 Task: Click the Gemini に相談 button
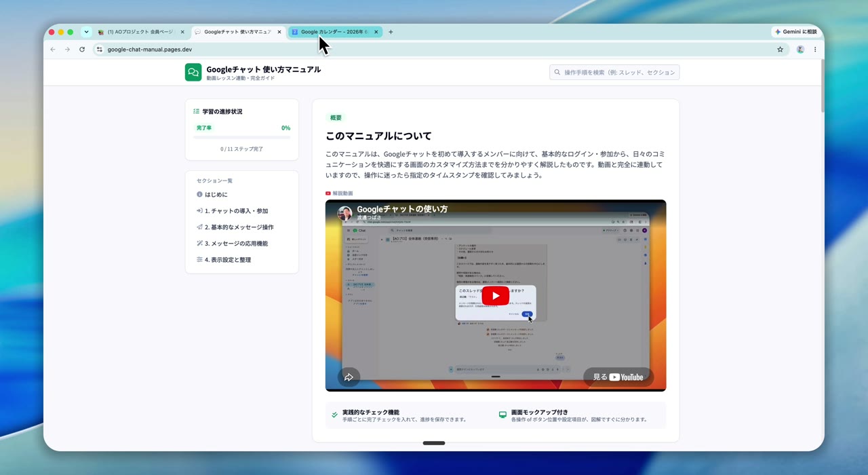pyautogui.click(x=796, y=32)
